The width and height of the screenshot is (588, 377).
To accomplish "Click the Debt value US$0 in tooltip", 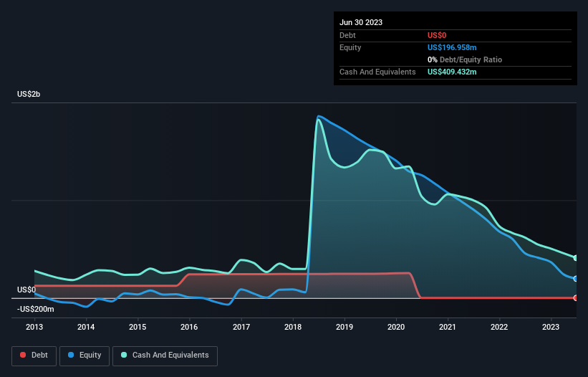I will tap(437, 35).
